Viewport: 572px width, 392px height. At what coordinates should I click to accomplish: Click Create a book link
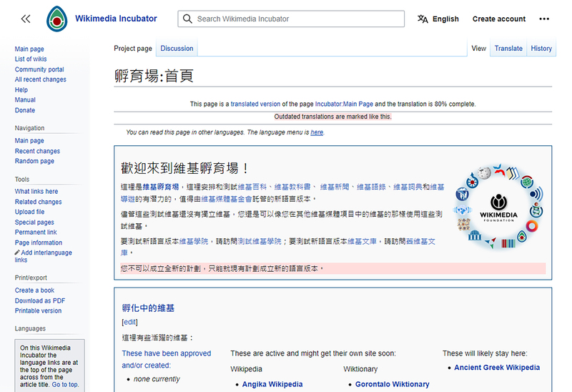[34, 290]
